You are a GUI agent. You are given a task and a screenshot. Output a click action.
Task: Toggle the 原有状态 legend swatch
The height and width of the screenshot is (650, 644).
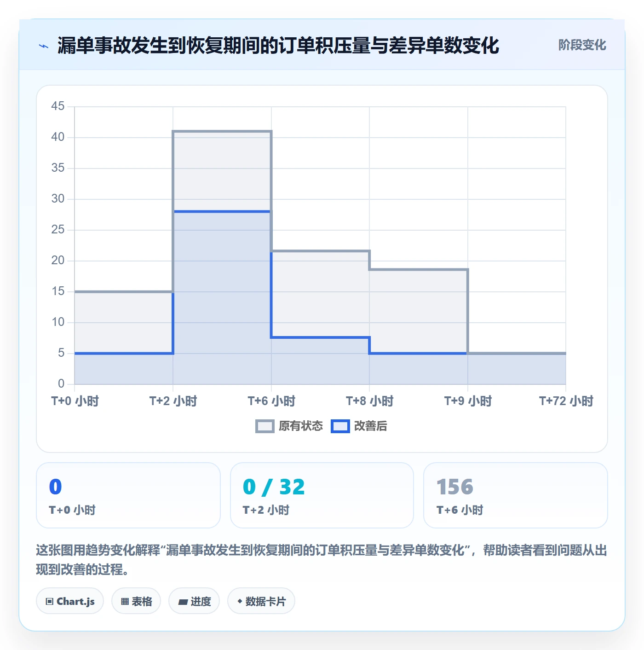tap(264, 426)
